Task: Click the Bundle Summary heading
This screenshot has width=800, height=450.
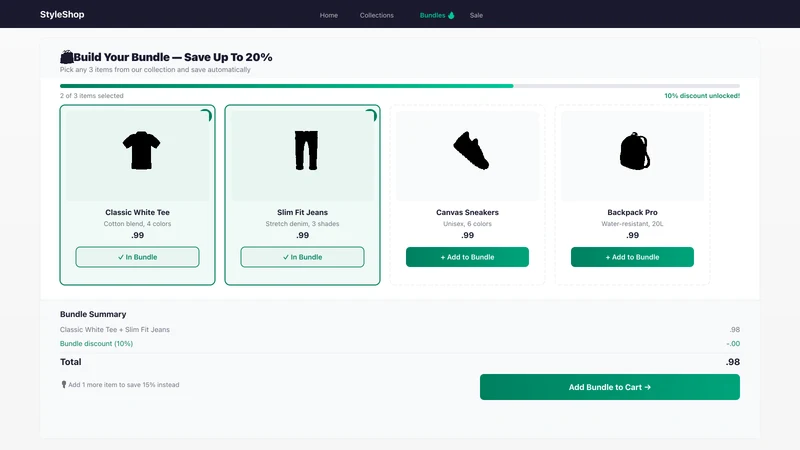Action: pos(93,314)
